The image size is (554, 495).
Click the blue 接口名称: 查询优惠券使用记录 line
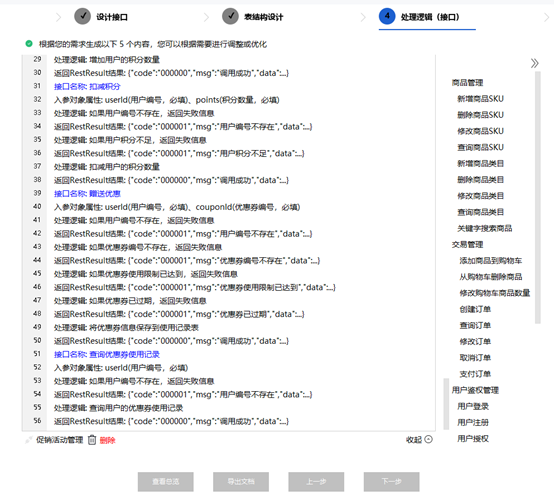tap(107, 354)
